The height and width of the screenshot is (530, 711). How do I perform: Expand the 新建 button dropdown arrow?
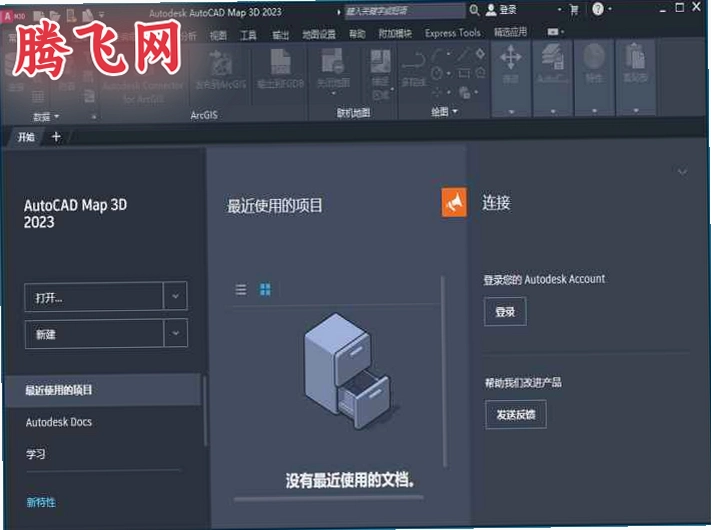pos(175,334)
